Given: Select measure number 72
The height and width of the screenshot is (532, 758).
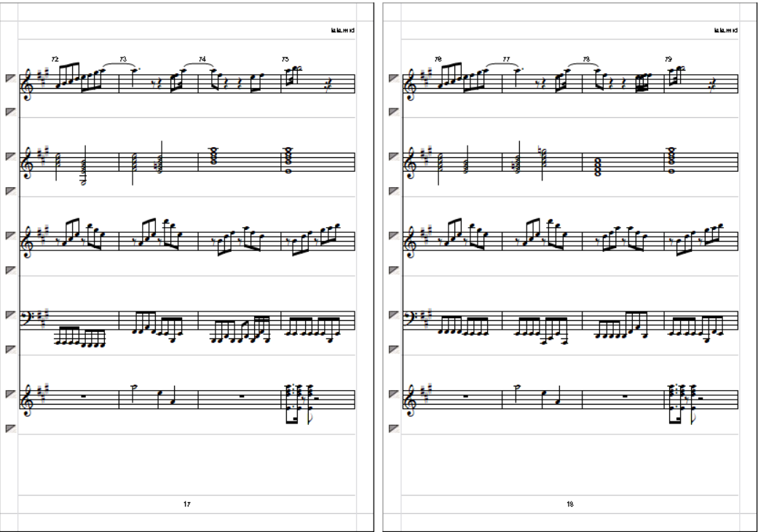Looking at the screenshot, I should pos(55,59).
